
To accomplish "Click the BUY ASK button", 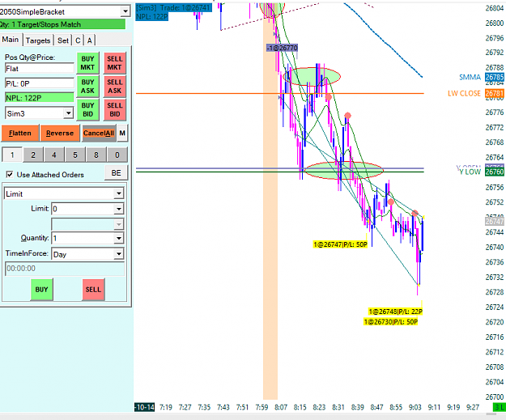I will [87, 87].
